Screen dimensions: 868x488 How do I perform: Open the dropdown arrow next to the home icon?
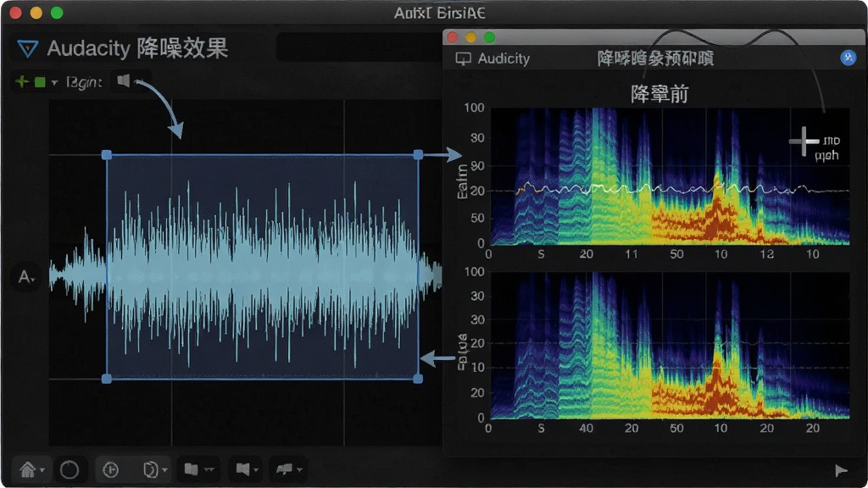pyautogui.click(x=42, y=470)
